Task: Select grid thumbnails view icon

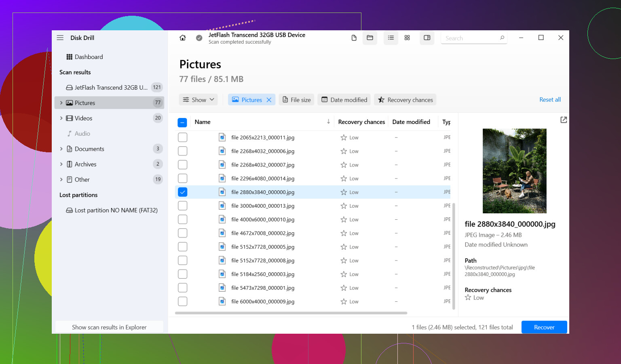Action: coord(407,38)
